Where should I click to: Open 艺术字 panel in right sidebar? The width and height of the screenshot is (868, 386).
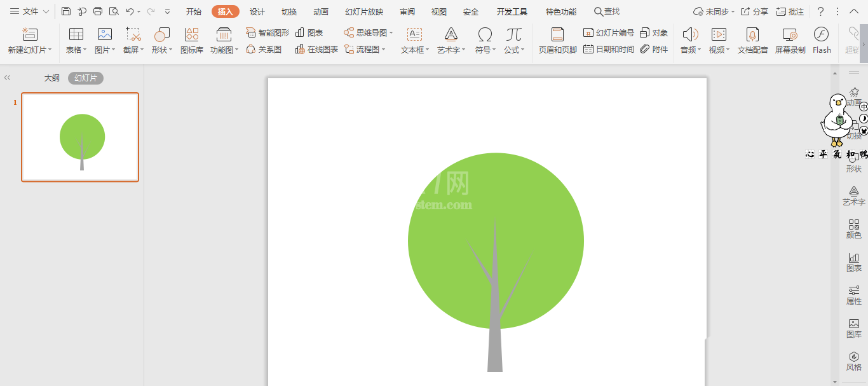[x=854, y=196]
